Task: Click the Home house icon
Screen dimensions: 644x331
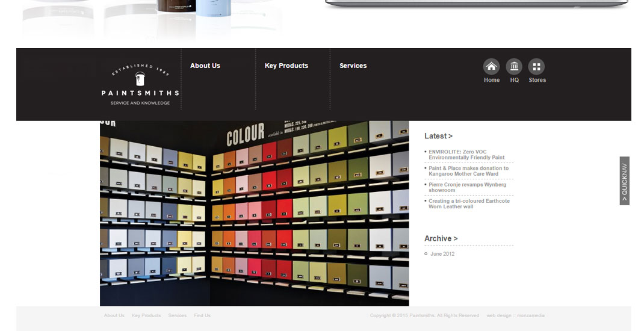Action: pos(491,67)
